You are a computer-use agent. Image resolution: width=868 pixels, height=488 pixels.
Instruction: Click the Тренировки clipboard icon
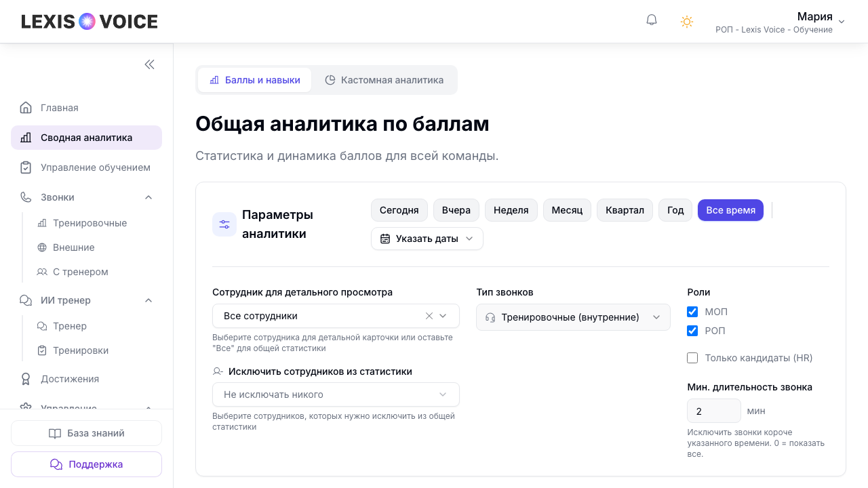click(42, 350)
